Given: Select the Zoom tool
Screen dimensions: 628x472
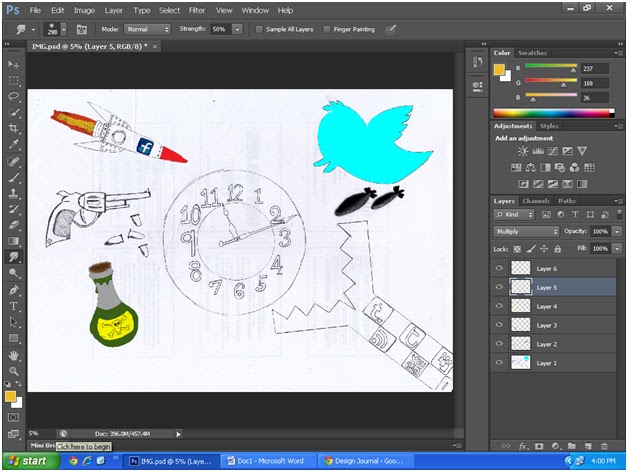Looking at the screenshot, I should (x=14, y=371).
